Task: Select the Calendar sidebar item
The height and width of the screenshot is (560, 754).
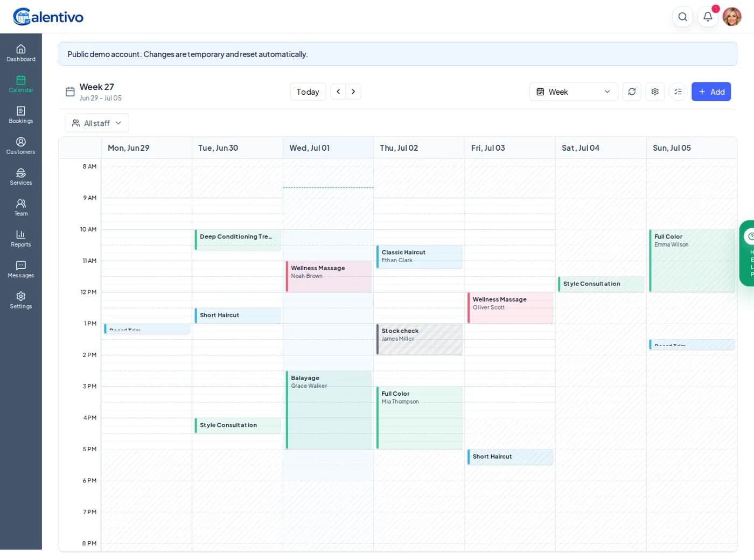Action: coord(21,84)
